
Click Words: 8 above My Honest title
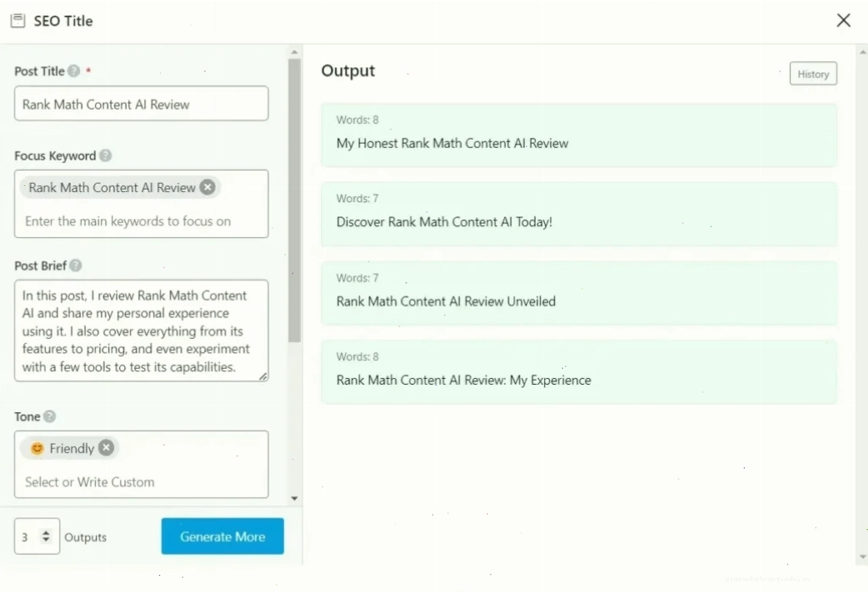358,120
